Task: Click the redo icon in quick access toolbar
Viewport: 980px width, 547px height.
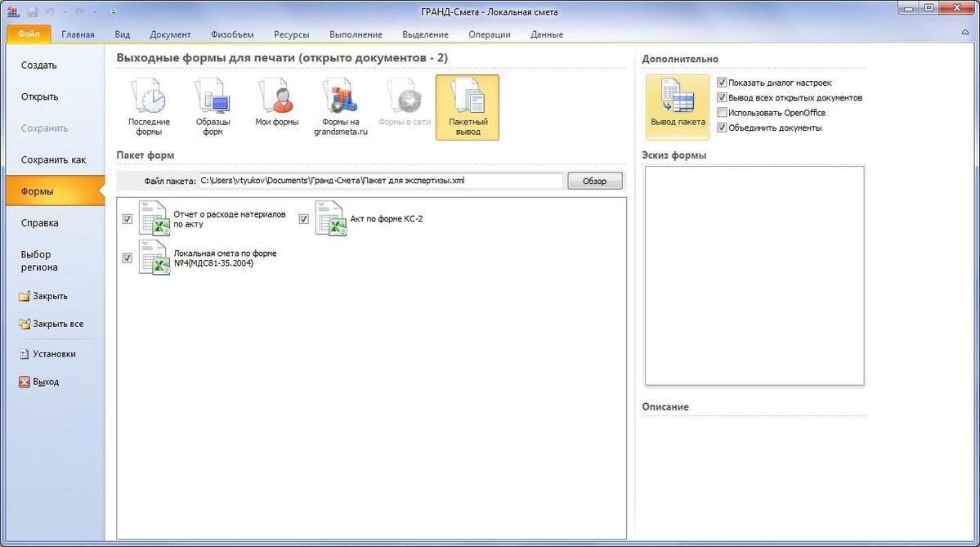Action: [x=80, y=11]
